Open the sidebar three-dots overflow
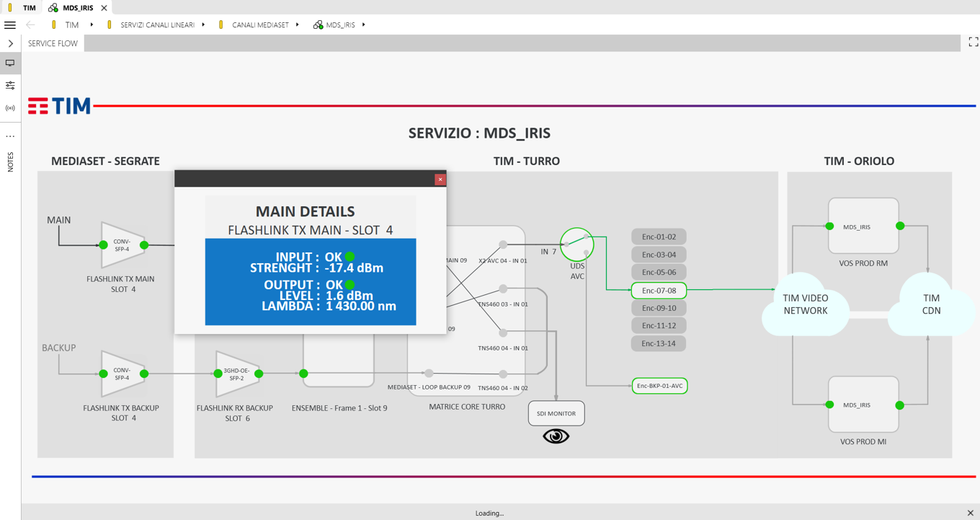The width and height of the screenshot is (980, 520). [10, 136]
